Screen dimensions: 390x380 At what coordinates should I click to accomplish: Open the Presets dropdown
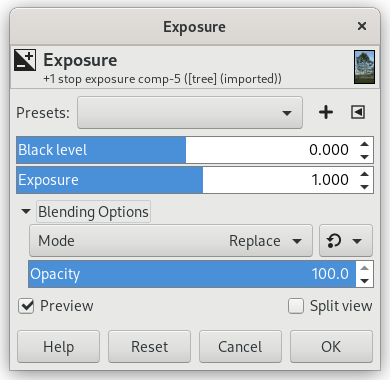click(190, 113)
